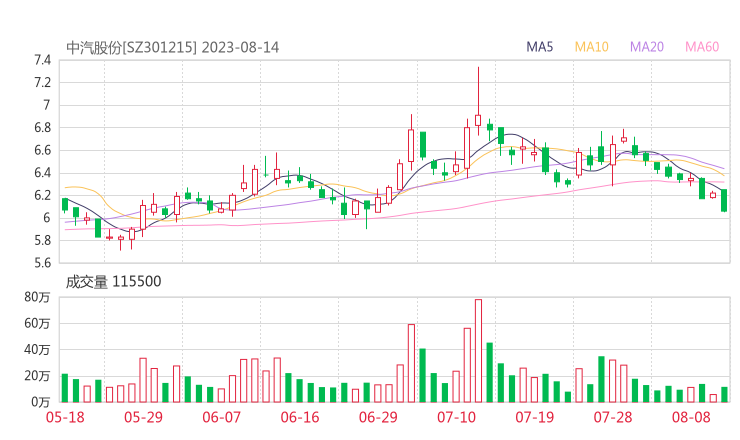This screenshot has height=440, width=740.
Task: Click the MA5 legend label
Action: point(539,47)
